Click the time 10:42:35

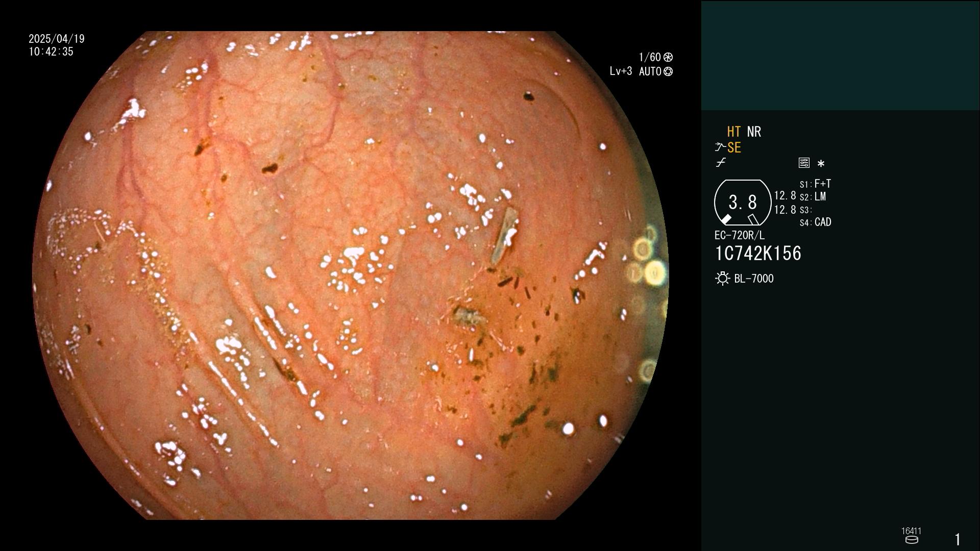click(51, 52)
